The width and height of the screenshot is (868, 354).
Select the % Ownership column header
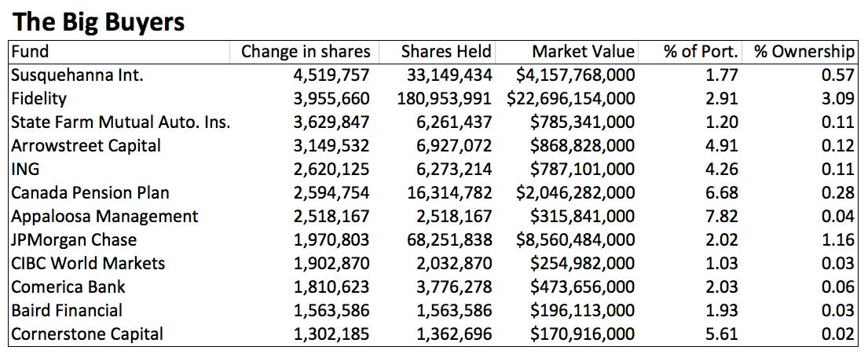coord(804,52)
